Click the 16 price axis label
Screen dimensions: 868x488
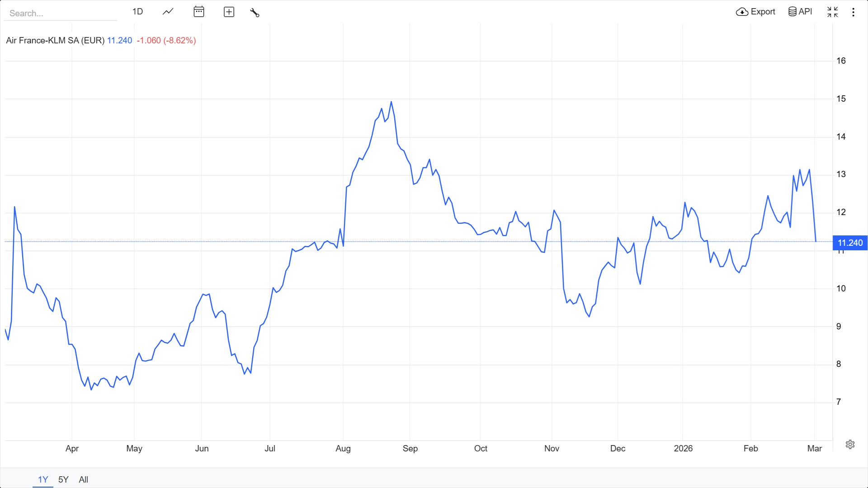tap(841, 61)
